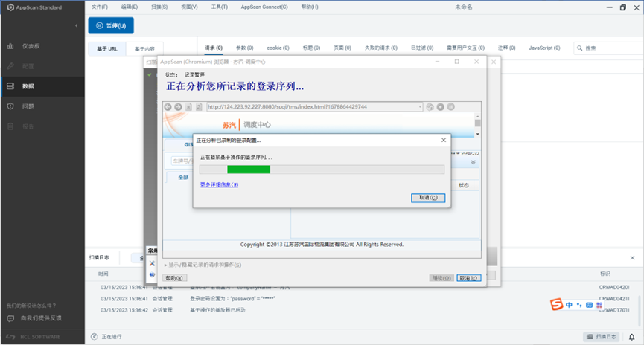Click the record circle icon in the recorder
Viewport: 644px width, 345px height.
coord(440,106)
